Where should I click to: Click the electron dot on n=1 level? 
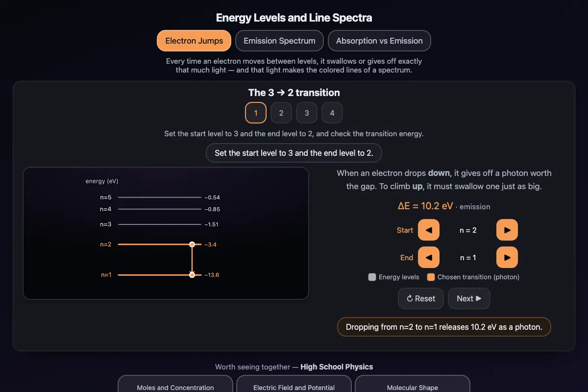[192, 275]
